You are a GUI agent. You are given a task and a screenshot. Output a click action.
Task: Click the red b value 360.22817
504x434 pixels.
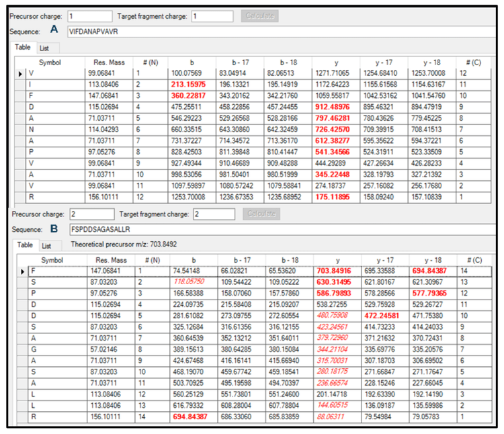[x=188, y=95]
